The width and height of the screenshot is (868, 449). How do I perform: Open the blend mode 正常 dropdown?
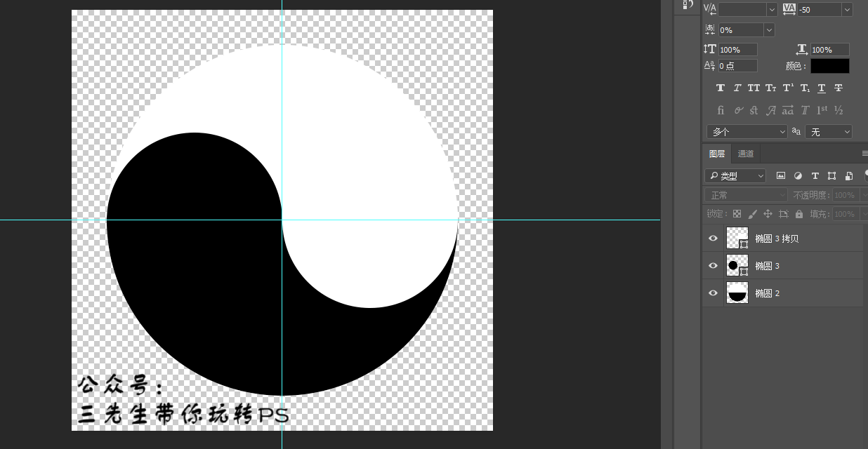(747, 195)
